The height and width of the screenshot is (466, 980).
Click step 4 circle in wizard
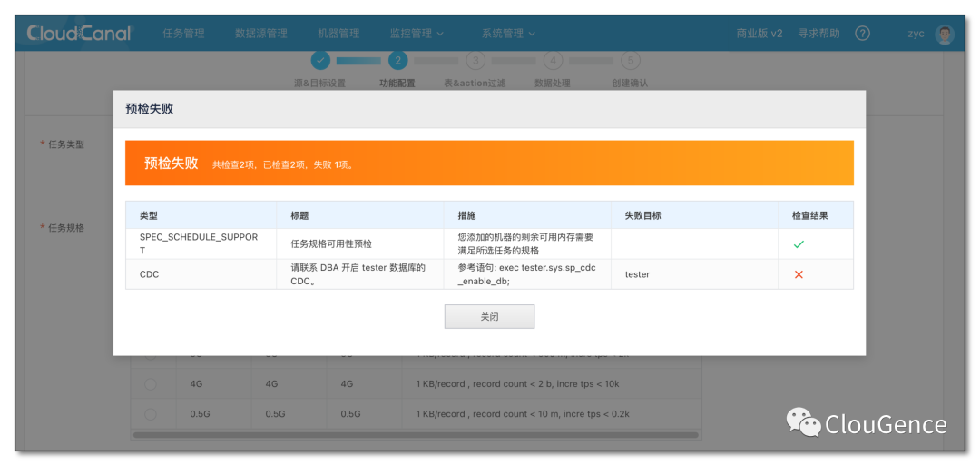click(x=554, y=61)
